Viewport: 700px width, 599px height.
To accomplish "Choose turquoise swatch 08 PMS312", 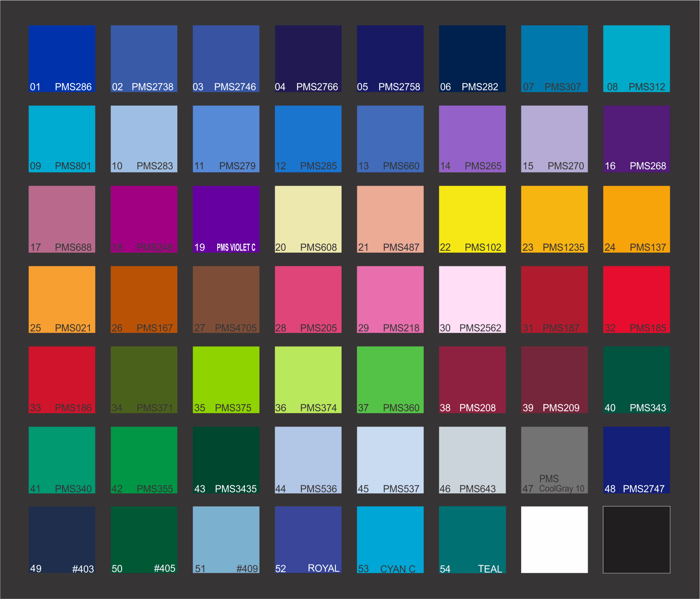I will (637, 59).
